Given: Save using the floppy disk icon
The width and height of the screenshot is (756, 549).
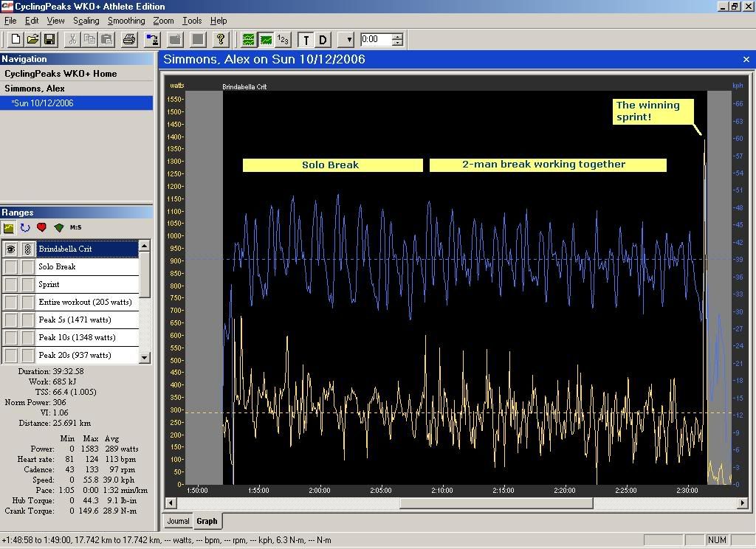Looking at the screenshot, I should pyautogui.click(x=49, y=40).
